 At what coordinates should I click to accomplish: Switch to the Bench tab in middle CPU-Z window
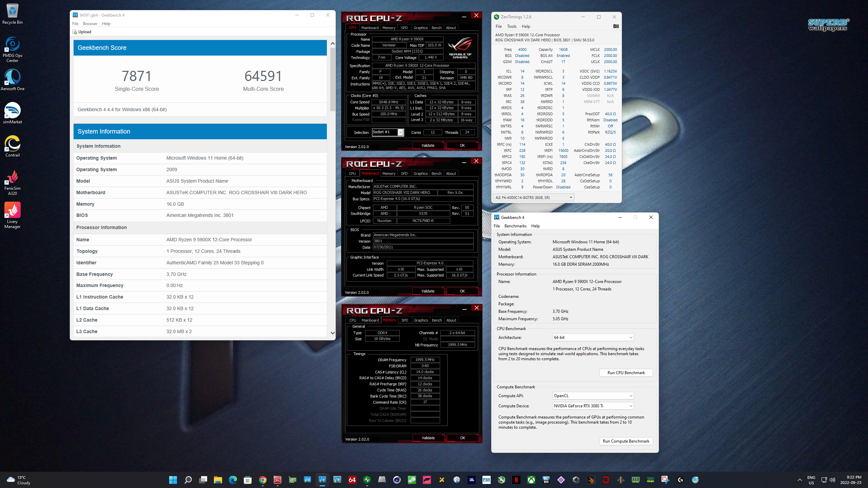436,174
